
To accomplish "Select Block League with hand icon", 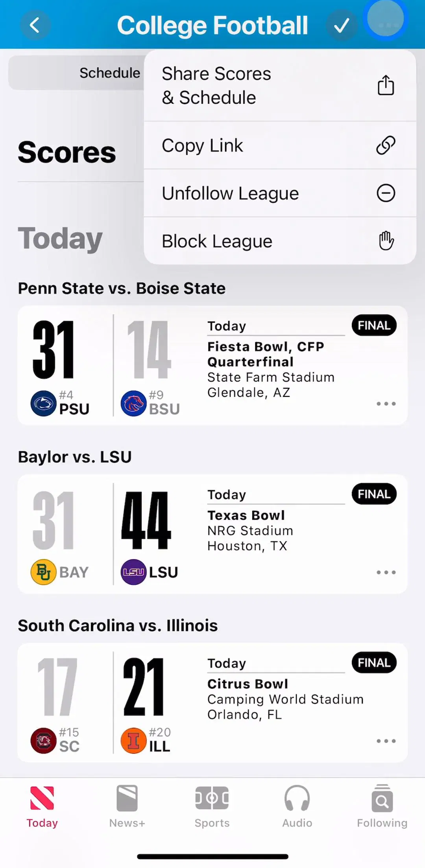I will (x=280, y=241).
